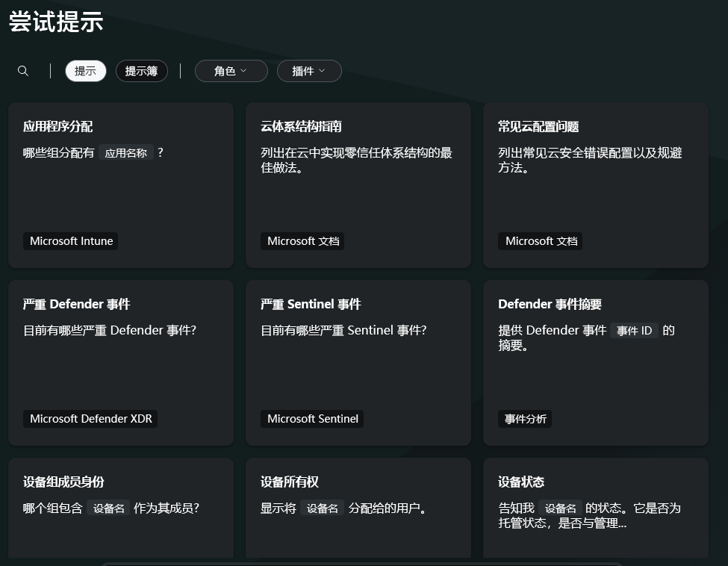
Task: Click the Microsoft Intune tag
Action: coord(71,241)
